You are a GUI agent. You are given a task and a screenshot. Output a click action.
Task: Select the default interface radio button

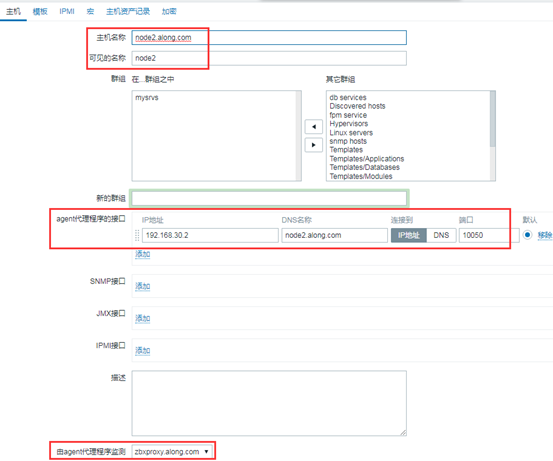pyautogui.click(x=527, y=235)
